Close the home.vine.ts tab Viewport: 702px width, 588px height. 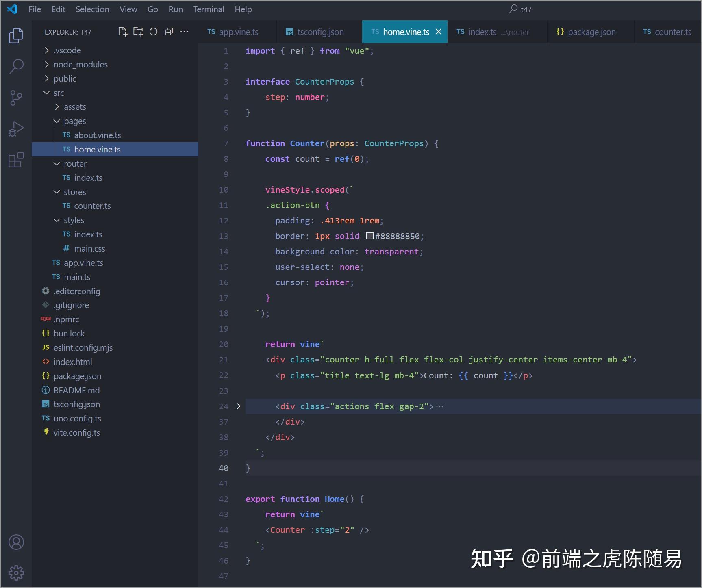coord(438,31)
